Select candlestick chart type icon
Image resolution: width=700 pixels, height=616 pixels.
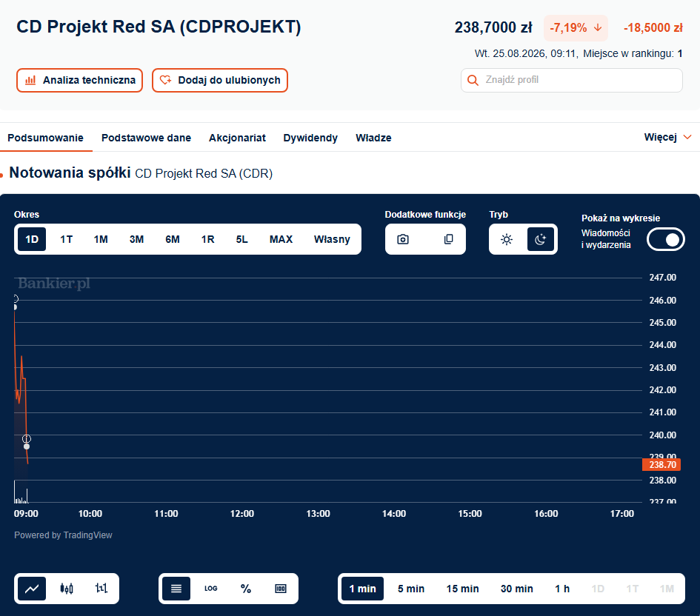point(67,589)
